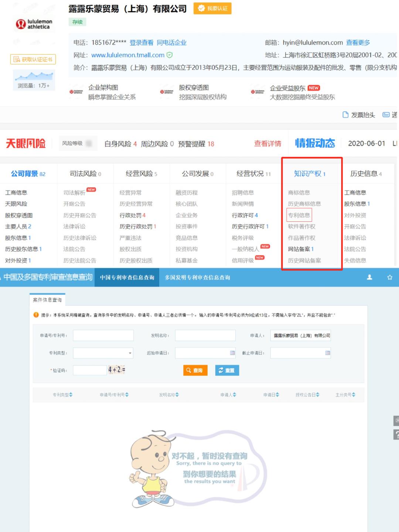Click the 查看详情 risk details link

pyautogui.click(x=267, y=144)
